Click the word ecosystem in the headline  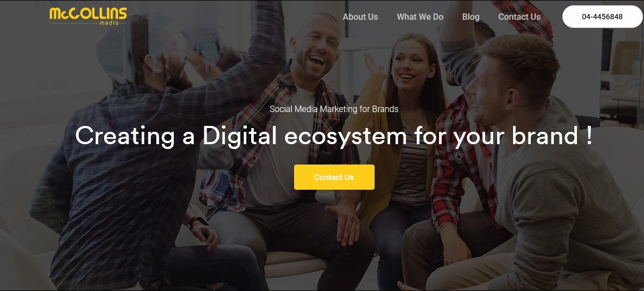(346, 137)
